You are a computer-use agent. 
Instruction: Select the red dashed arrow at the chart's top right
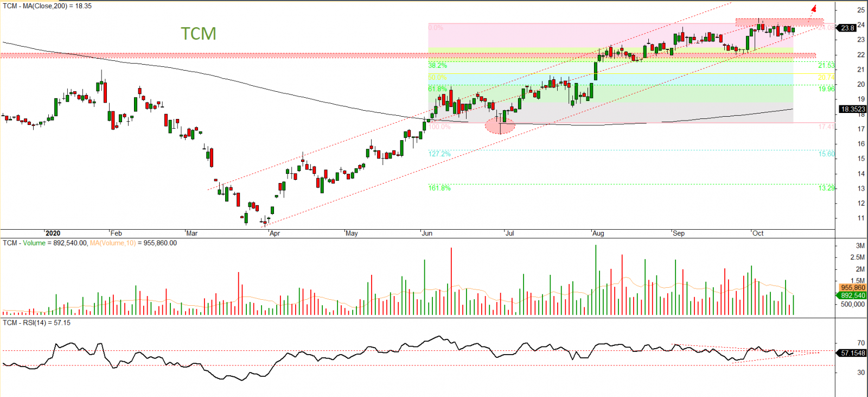coord(813,13)
